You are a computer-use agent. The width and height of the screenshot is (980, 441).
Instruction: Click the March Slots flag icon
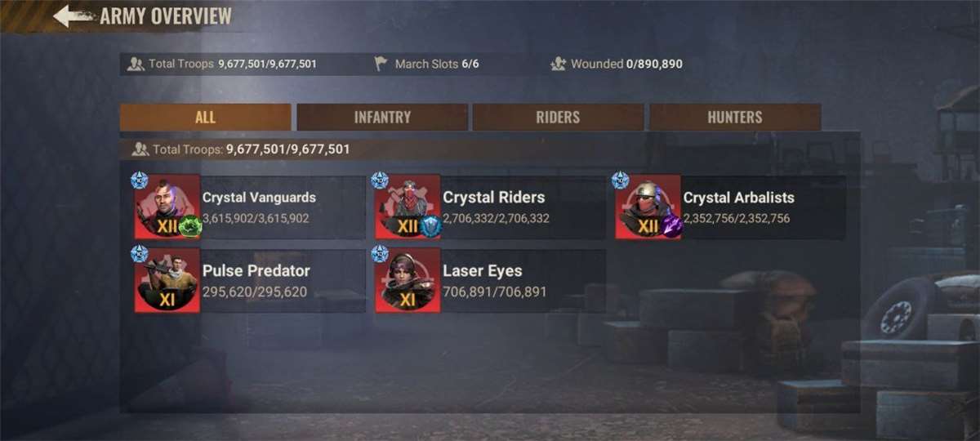381,64
